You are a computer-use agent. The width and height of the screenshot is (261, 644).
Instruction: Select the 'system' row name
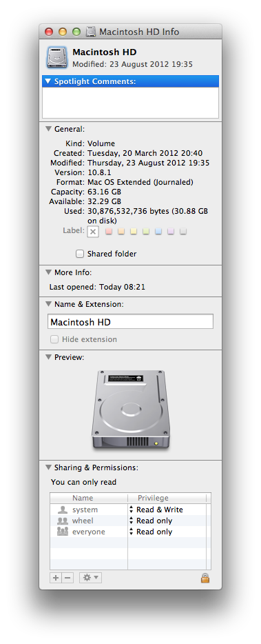[85, 510]
